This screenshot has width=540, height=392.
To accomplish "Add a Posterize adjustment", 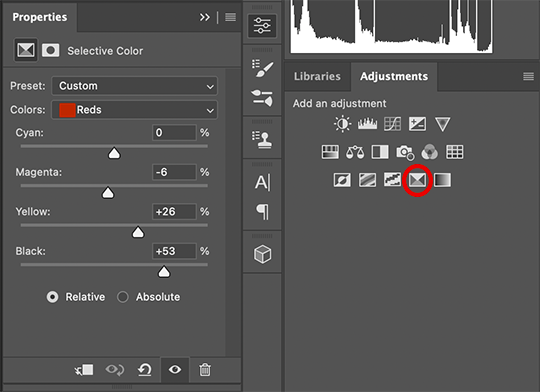I will [x=367, y=180].
